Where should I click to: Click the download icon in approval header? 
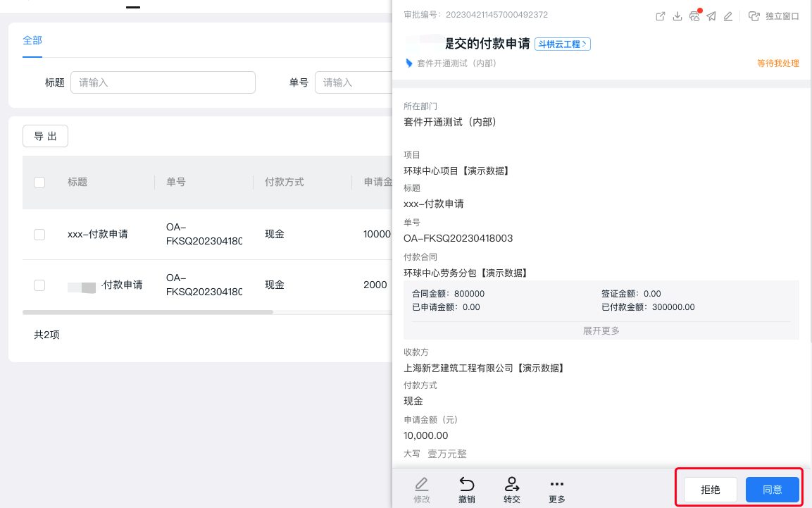point(677,17)
